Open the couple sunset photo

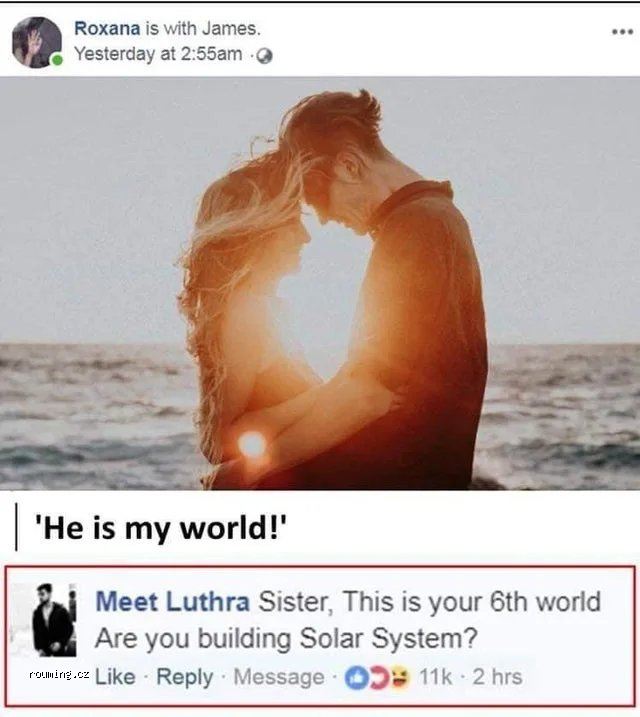(x=320, y=283)
